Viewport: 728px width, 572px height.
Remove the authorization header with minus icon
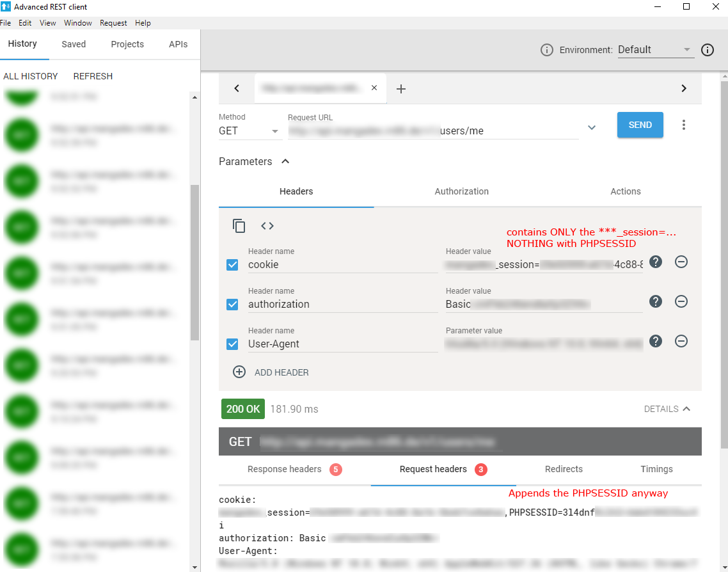(681, 301)
